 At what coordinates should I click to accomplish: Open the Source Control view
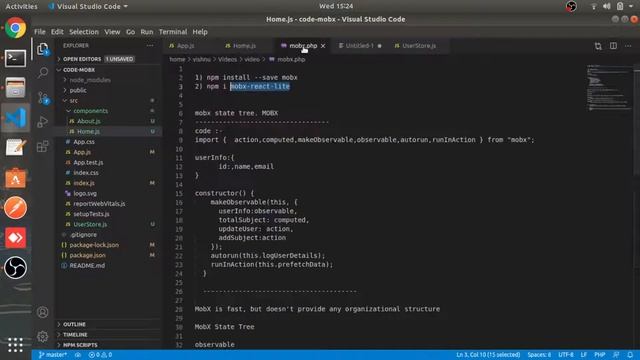point(43,98)
